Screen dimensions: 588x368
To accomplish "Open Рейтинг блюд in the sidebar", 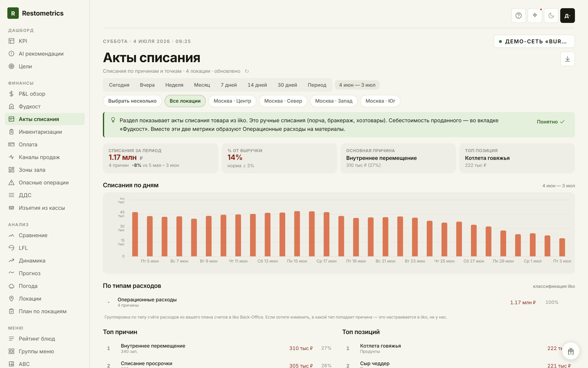I will pyautogui.click(x=45, y=339).
